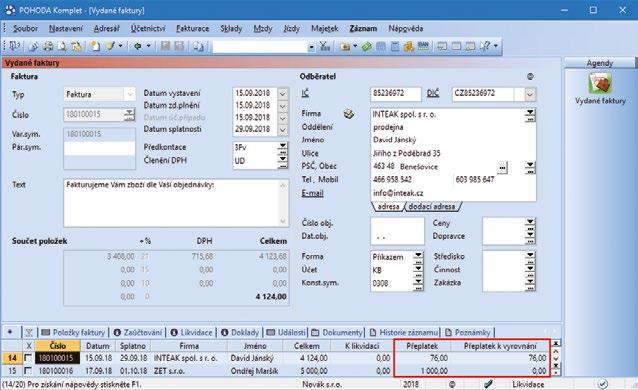Click the help question mark toolbar icon
Screen dimensions: 638x390
pyautogui.click(x=485, y=46)
